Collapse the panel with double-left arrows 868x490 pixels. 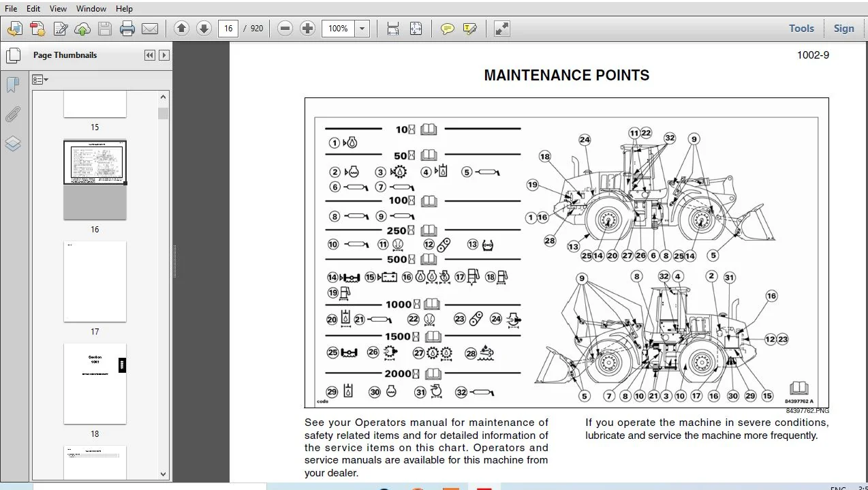[x=150, y=55]
